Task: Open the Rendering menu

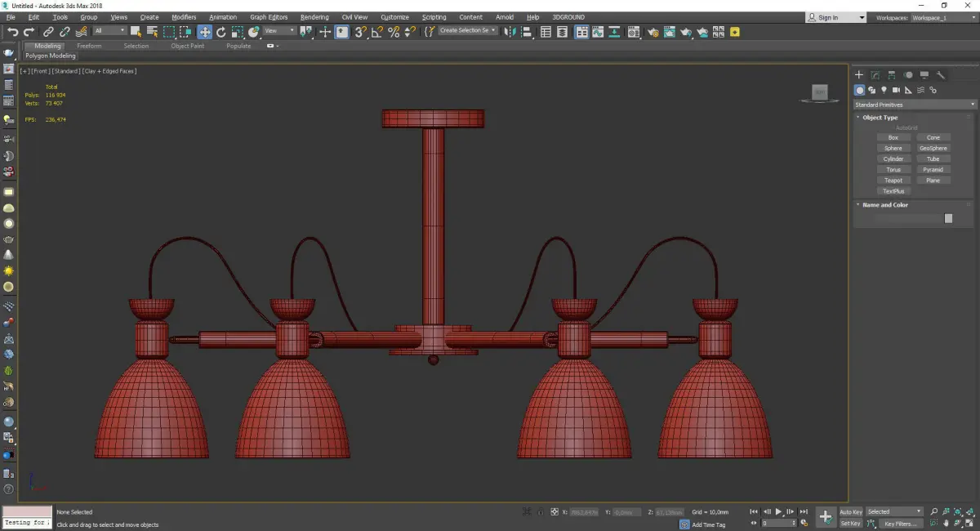Action: (x=314, y=17)
